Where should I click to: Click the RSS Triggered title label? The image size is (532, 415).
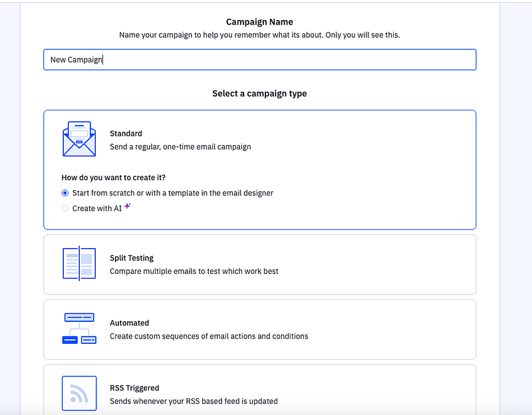134,388
